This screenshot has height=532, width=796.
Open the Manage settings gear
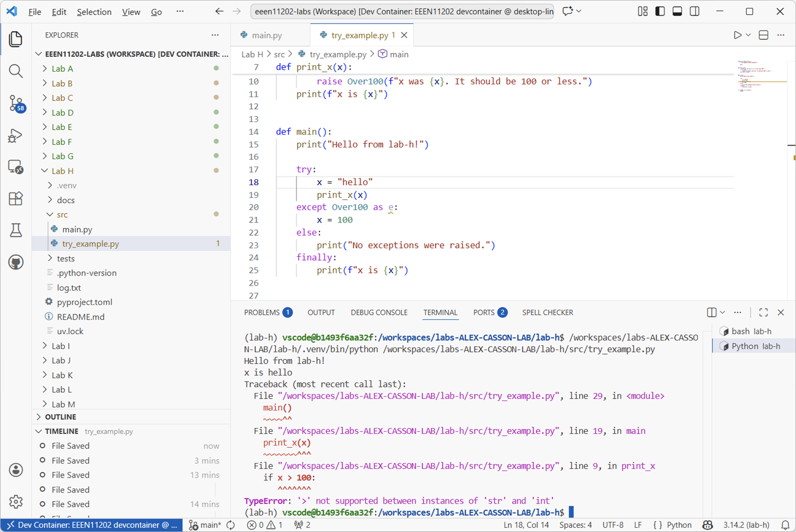tap(16, 502)
